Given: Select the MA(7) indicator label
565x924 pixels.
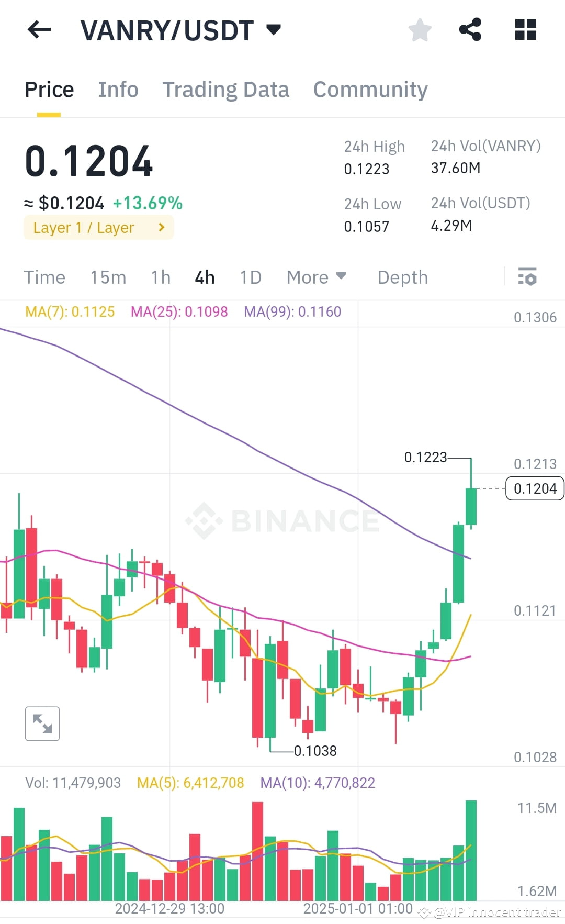Looking at the screenshot, I should 70,311.
